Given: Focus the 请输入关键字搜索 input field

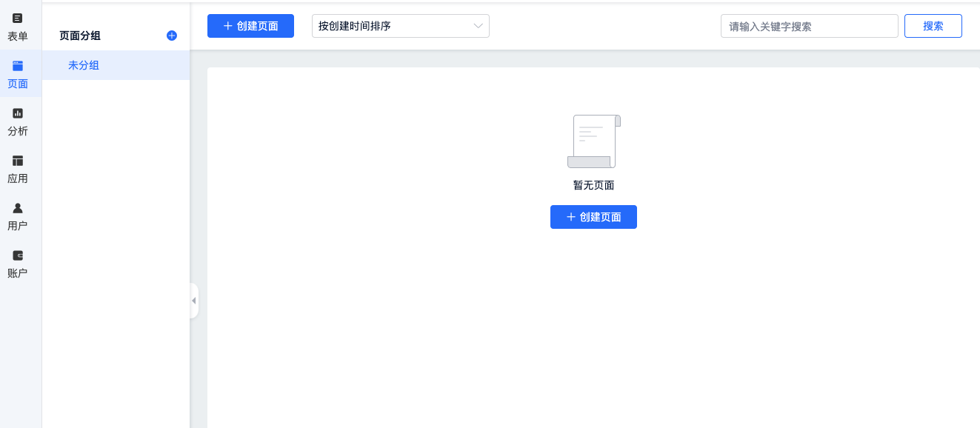Looking at the screenshot, I should (809, 26).
